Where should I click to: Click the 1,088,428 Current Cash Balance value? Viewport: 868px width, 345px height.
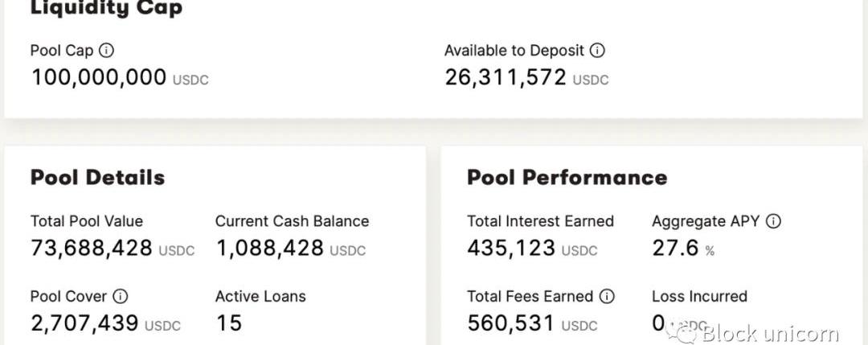click(x=269, y=248)
